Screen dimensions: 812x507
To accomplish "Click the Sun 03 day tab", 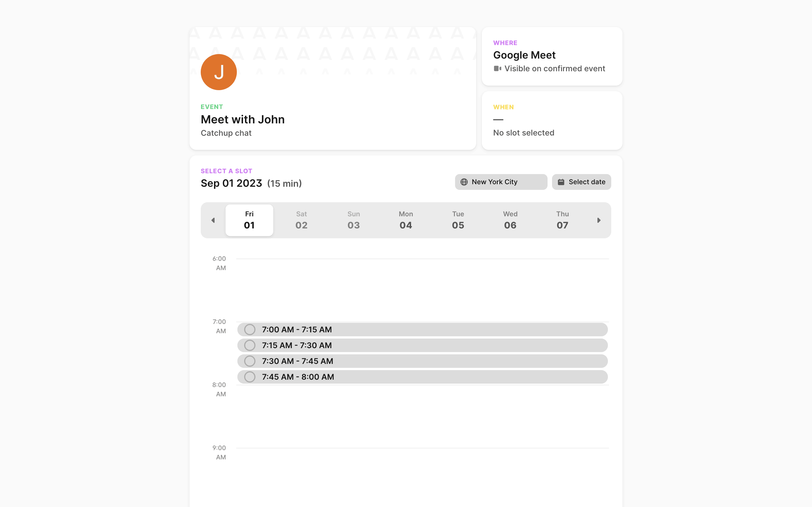I will coord(354,220).
